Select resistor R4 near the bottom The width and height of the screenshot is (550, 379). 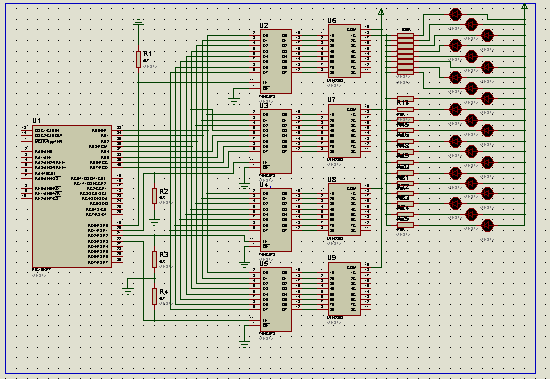tap(154, 297)
